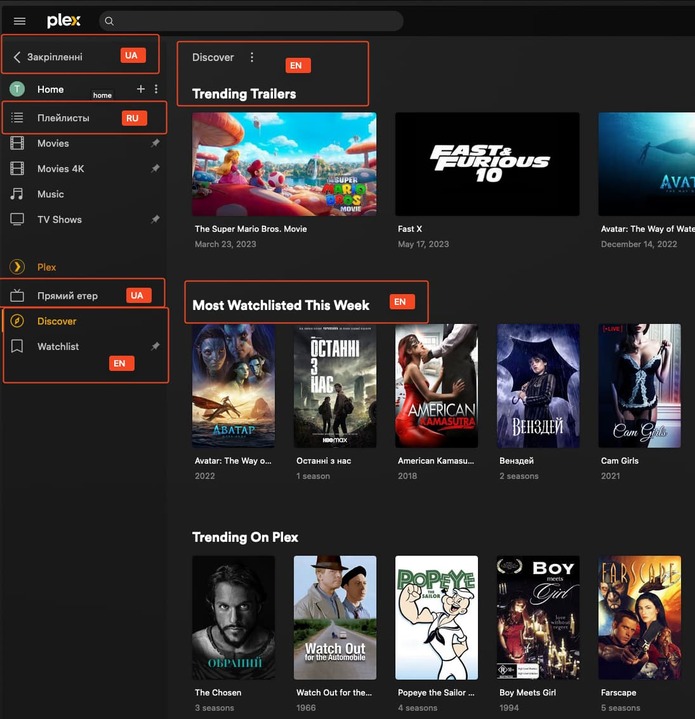Open Popeye the Sailor poster

point(436,618)
